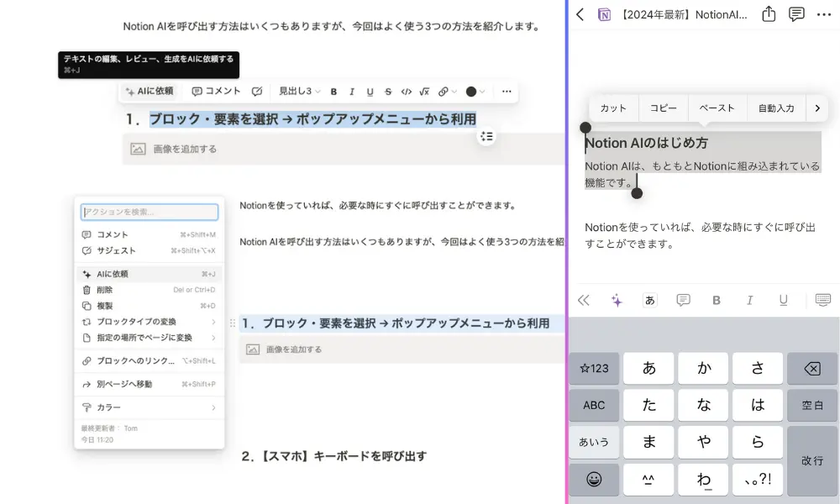Viewport: 840px width, 504px height.
Task: Click the round list icon beside the selected heading
Action: 486,137
